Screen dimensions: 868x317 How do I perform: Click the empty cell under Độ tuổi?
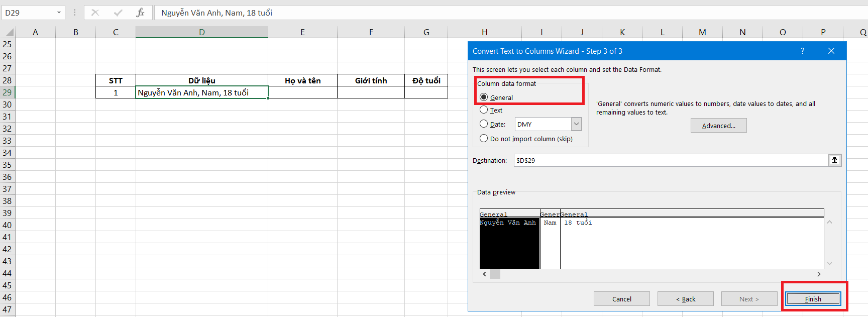coord(426,92)
